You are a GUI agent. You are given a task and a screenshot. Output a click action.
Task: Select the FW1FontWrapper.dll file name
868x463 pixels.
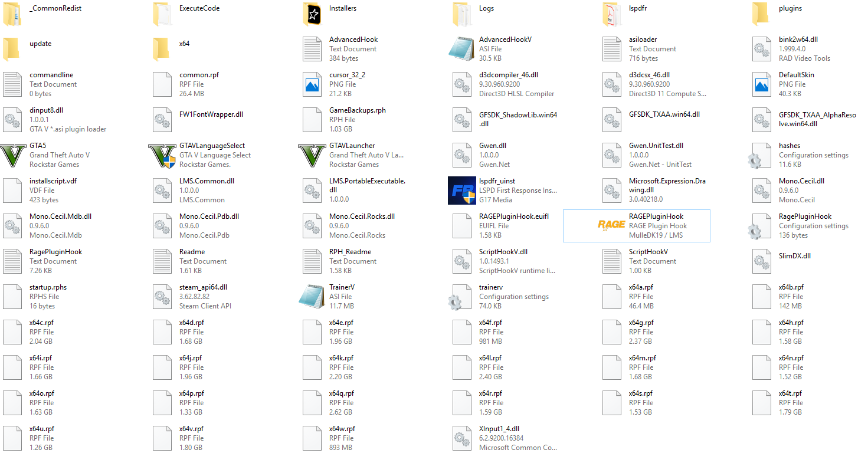[211, 114]
